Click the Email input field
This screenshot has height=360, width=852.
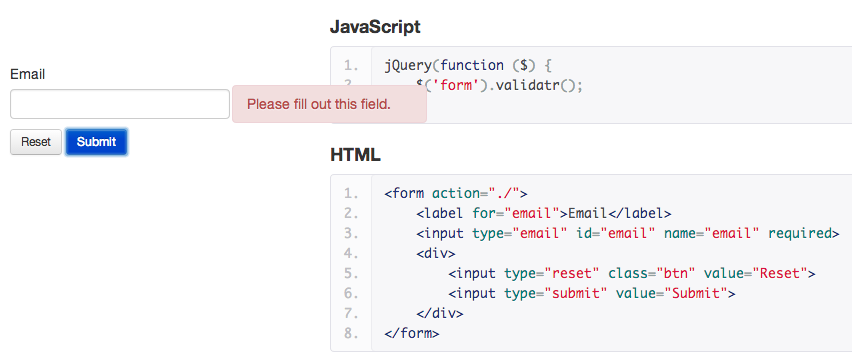(120, 104)
